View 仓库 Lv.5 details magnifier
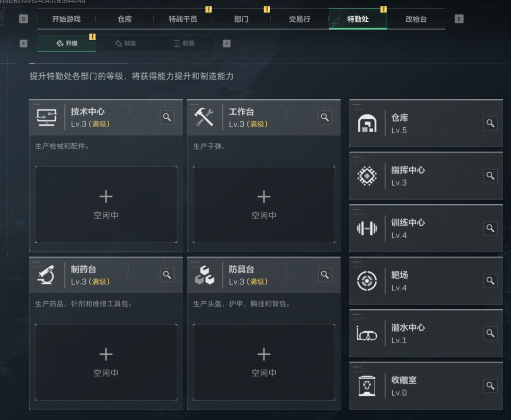The image size is (511, 420). point(491,123)
